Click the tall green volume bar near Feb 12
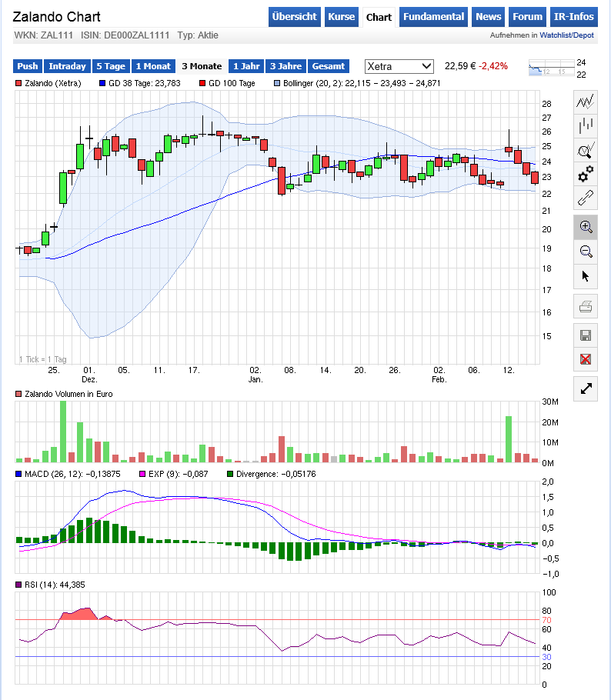 pyautogui.click(x=509, y=438)
